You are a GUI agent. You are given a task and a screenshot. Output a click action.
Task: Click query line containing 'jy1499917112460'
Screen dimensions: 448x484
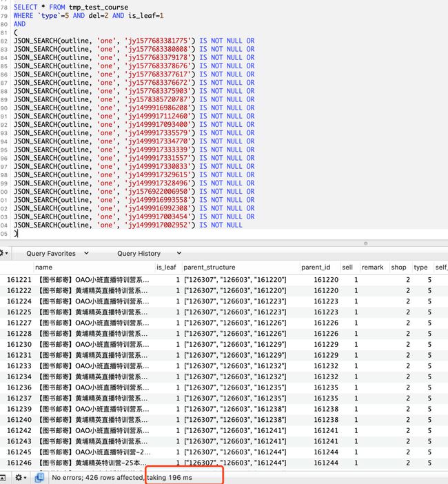tap(134, 116)
